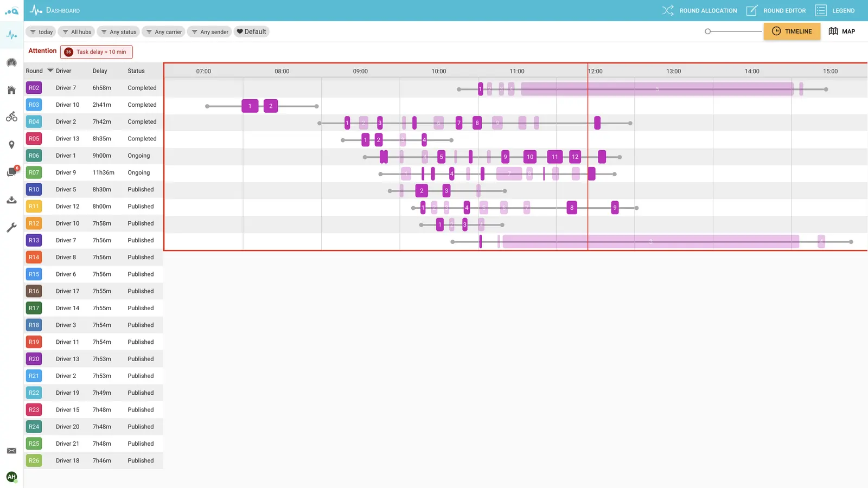868x488 pixels.
Task: Open the 'All hubs' filter
Action: point(76,32)
